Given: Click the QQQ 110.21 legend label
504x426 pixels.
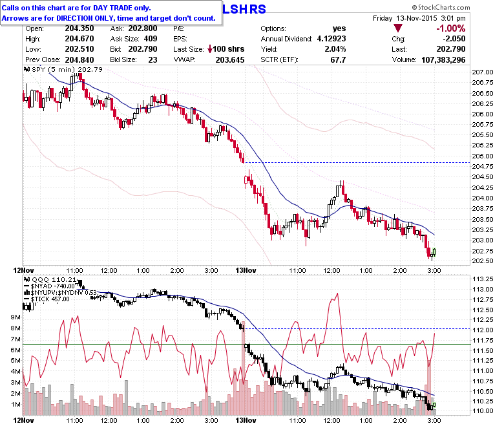Looking at the screenshot, I should 54,279.
